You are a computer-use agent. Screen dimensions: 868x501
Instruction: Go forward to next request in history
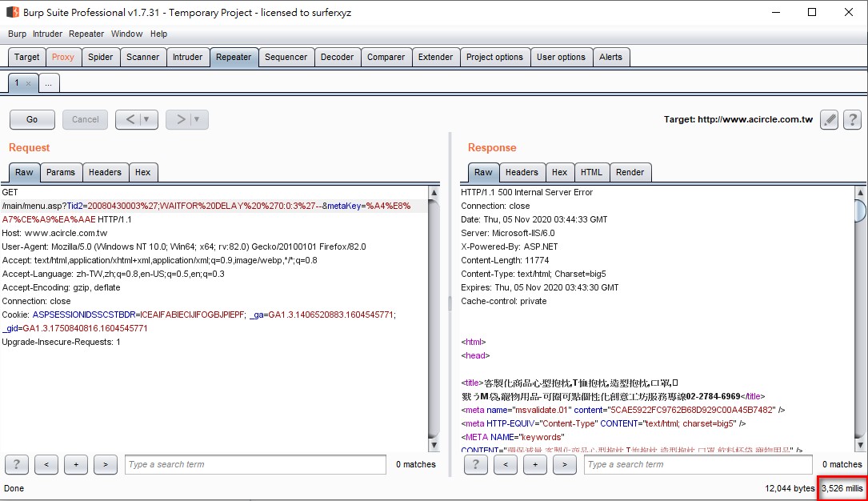point(180,119)
